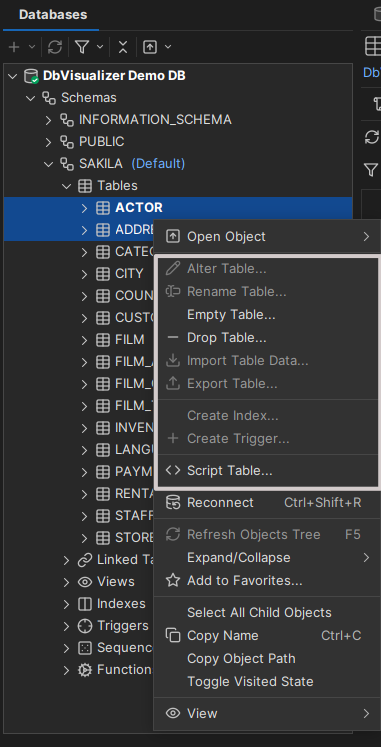381x747 pixels.
Task: Expand the INFORMATION_SCHEMA node
Action: (48, 120)
